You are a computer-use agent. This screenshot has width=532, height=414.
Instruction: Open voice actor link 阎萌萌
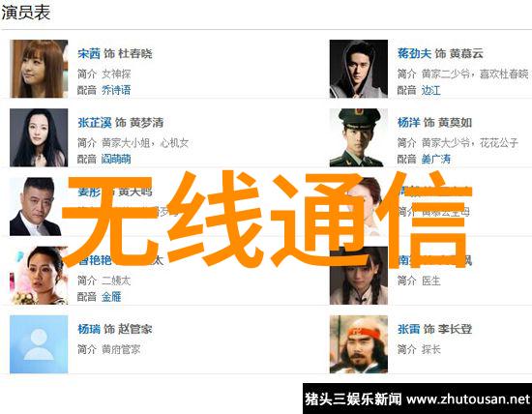point(116,160)
